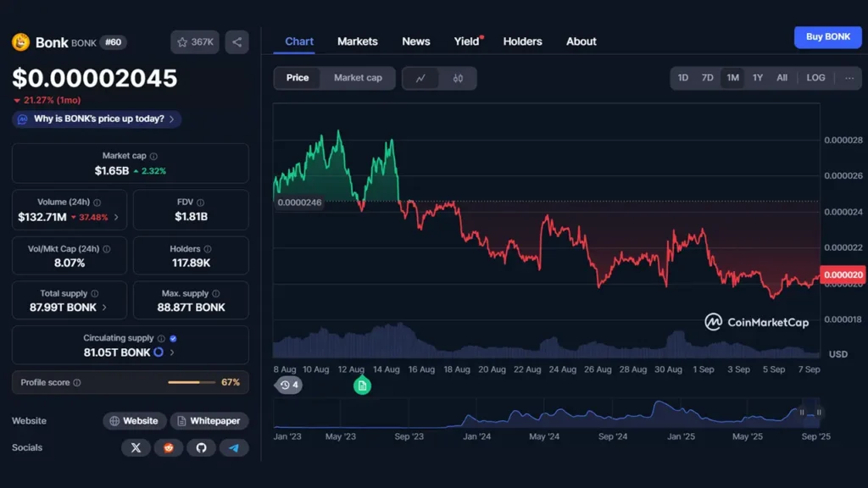Viewport: 868px width, 488px height.
Task: Click the Total supply info icon
Action: click(x=95, y=293)
